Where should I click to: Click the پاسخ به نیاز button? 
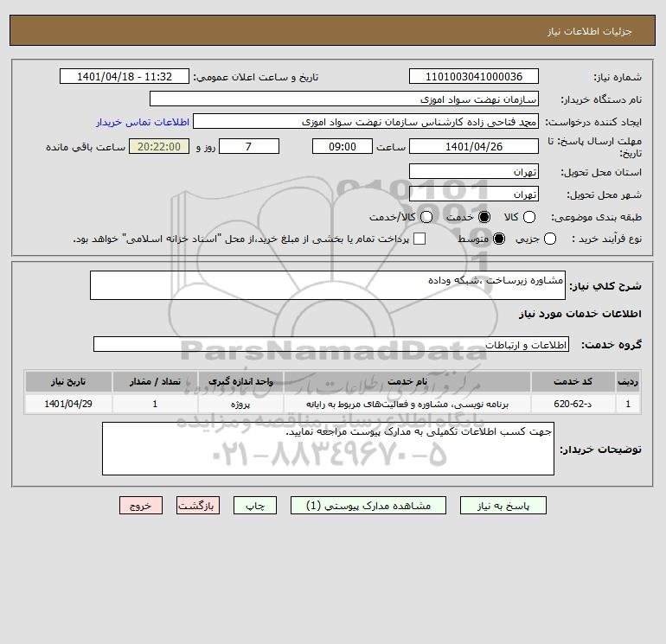tap(503, 506)
